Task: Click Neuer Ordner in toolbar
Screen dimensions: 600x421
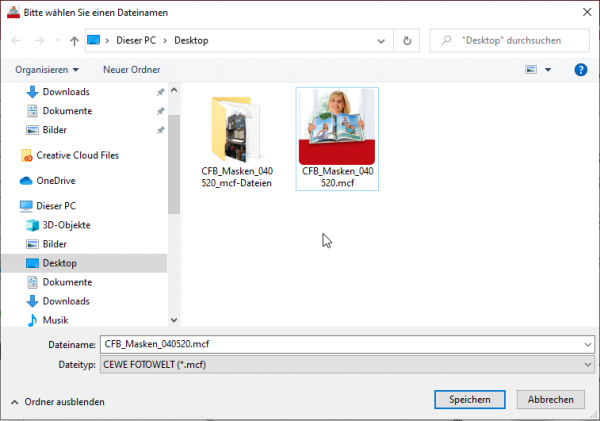Action: point(132,70)
